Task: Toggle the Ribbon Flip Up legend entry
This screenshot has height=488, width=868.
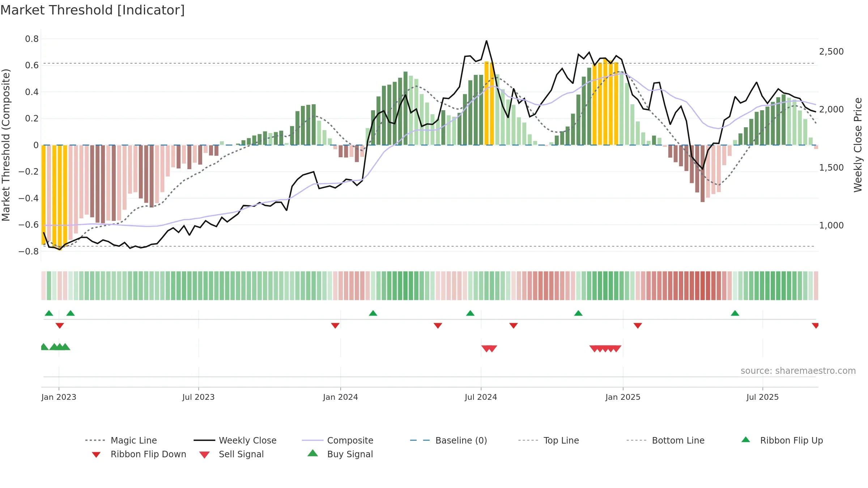Action: point(782,440)
